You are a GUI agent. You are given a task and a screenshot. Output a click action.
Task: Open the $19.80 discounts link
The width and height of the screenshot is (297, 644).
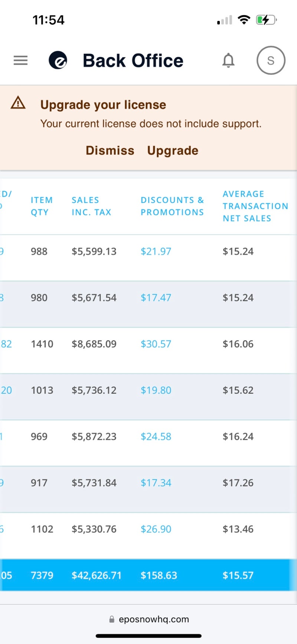(x=156, y=390)
